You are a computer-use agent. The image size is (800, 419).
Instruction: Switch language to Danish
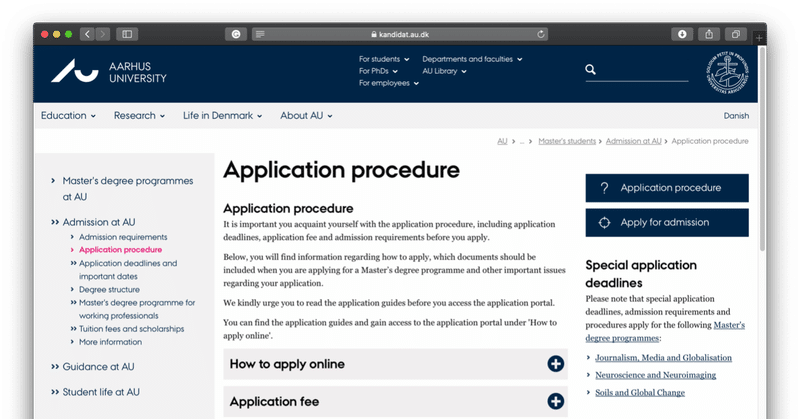736,116
